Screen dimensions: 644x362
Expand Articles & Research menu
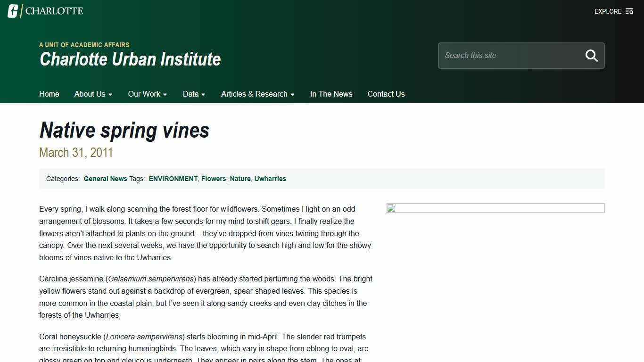point(257,94)
